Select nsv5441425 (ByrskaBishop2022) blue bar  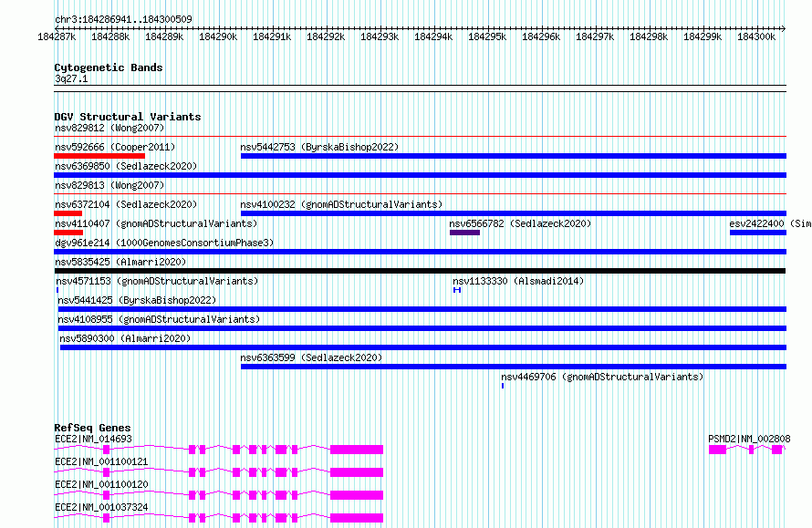coord(422,309)
